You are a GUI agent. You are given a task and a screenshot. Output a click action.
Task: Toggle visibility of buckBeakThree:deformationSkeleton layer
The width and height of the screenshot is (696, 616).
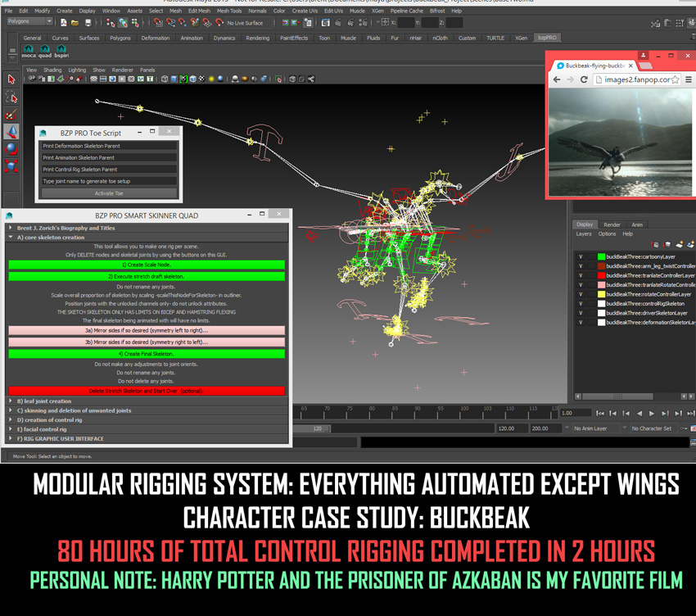point(581,323)
